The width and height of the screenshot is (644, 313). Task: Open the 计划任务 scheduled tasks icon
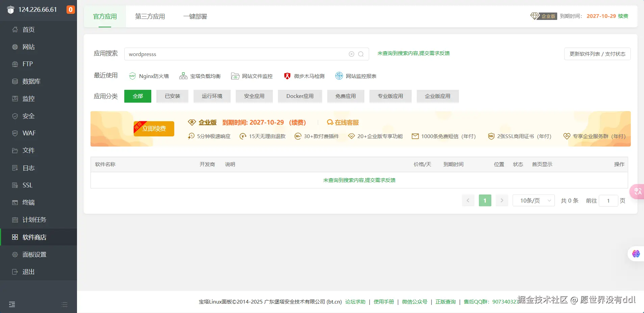tap(15, 220)
